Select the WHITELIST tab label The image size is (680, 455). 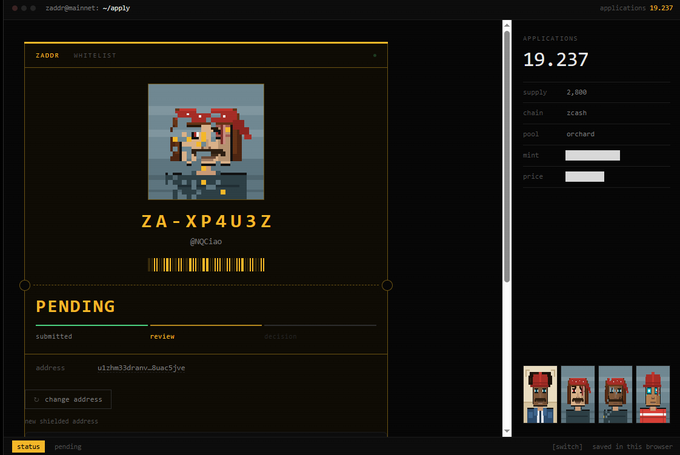click(95, 56)
